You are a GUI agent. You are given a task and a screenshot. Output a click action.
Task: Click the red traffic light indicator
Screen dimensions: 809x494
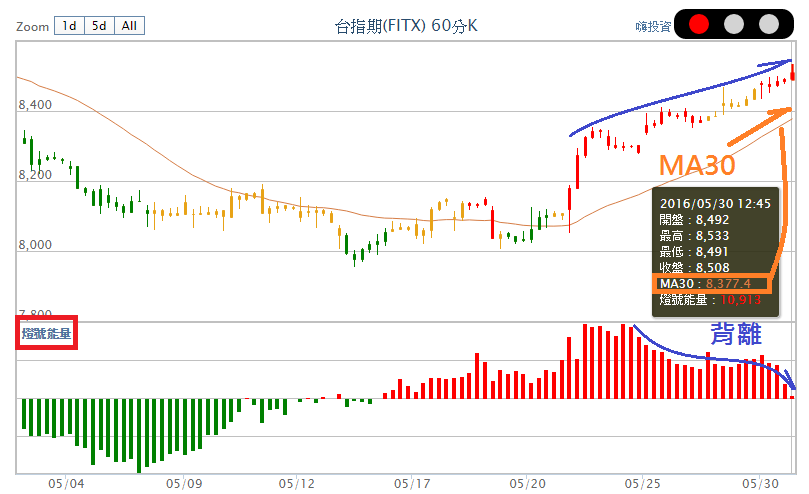[x=700, y=24]
